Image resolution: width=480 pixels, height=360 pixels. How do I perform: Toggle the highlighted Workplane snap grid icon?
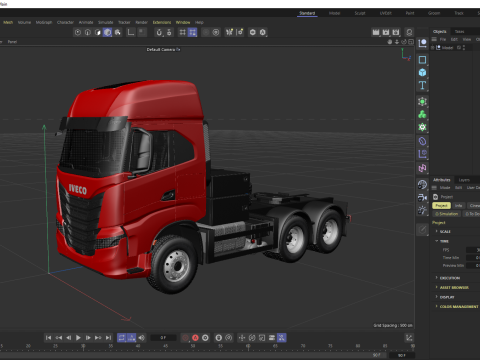tap(192, 32)
